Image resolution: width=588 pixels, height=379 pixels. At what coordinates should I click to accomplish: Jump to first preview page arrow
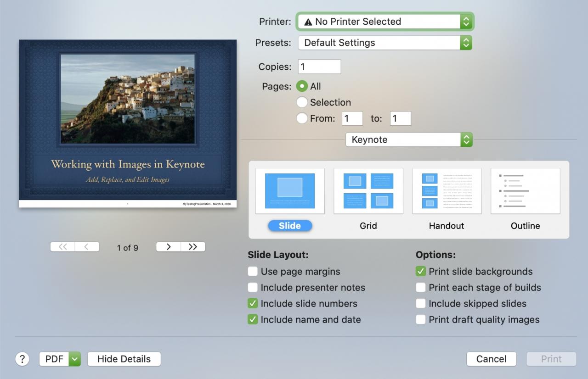coord(62,247)
